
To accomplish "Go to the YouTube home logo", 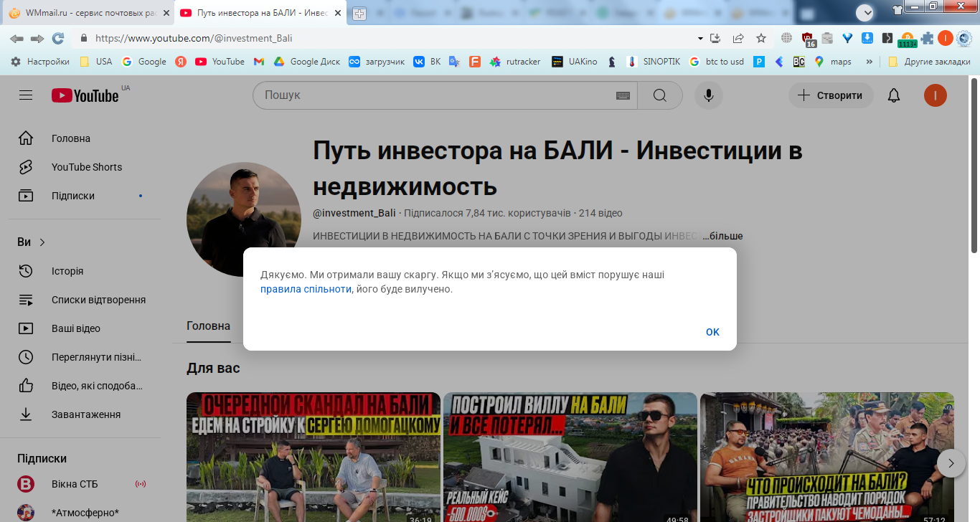I will click(x=85, y=95).
